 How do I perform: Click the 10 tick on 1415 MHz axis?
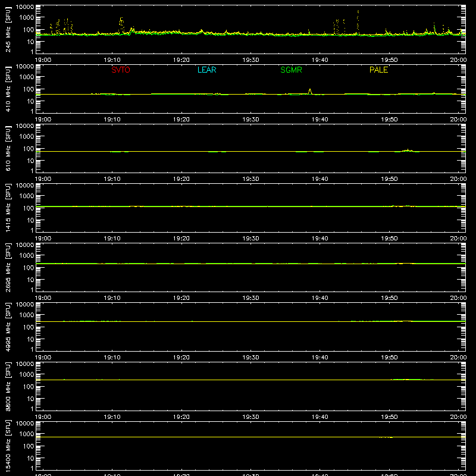(x=30, y=220)
